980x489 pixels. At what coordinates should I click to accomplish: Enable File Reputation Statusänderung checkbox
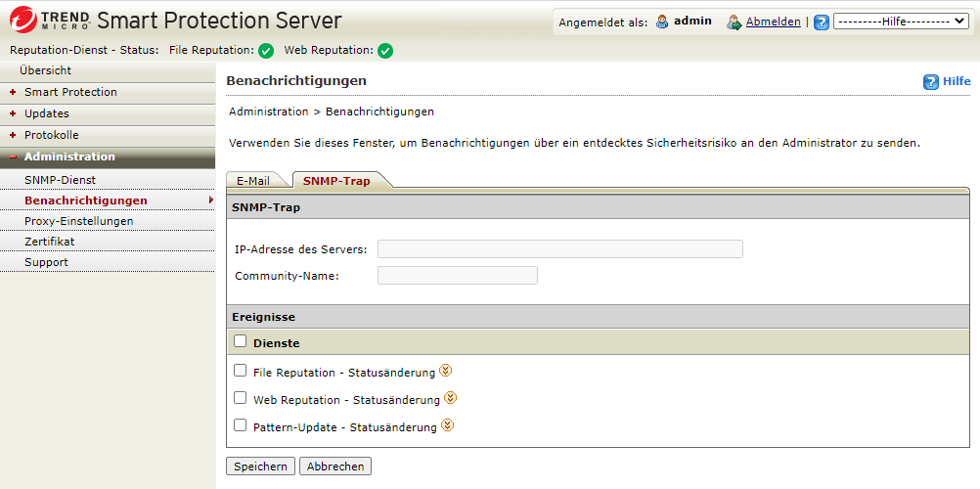241,371
